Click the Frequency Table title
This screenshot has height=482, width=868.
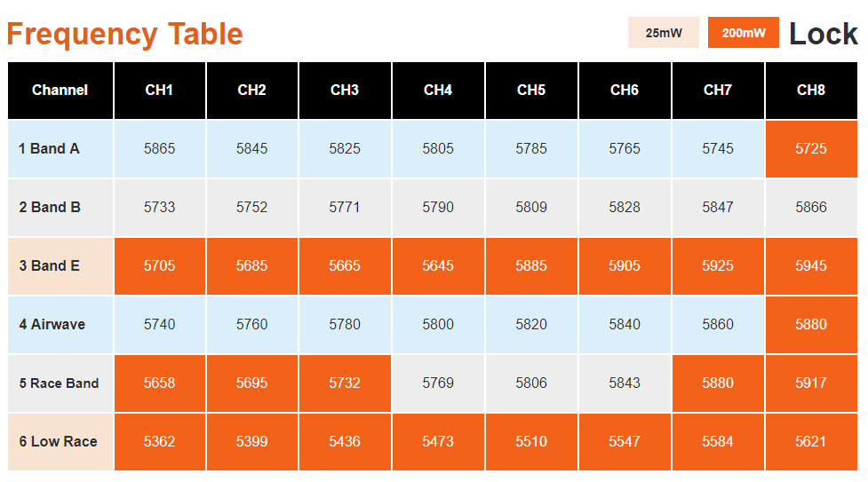[x=124, y=35]
